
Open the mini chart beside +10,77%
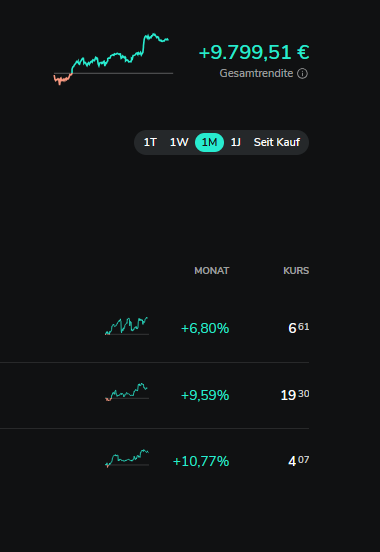click(127, 458)
